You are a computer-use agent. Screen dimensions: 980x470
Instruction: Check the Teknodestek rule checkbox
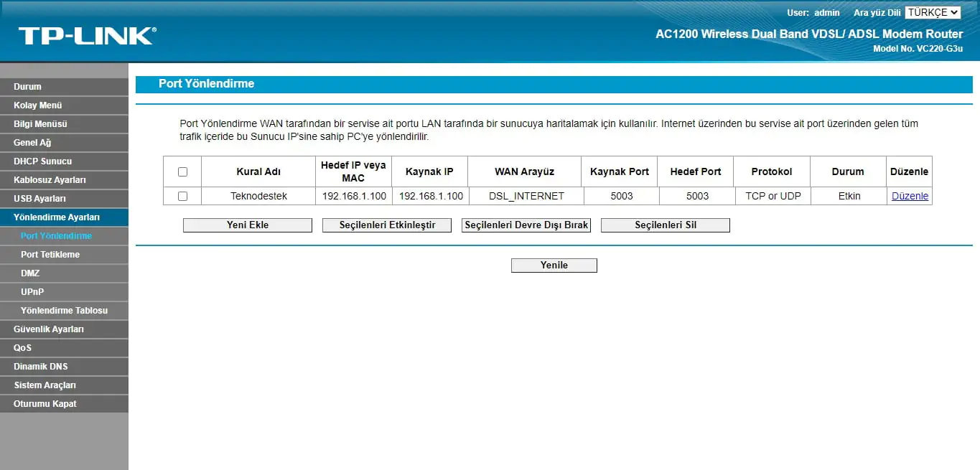click(182, 195)
